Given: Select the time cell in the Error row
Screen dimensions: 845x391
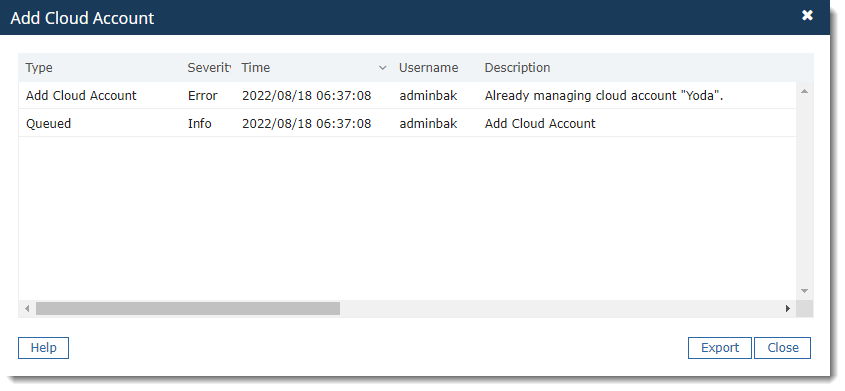Looking at the screenshot, I should pyautogui.click(x=307, y=96).
